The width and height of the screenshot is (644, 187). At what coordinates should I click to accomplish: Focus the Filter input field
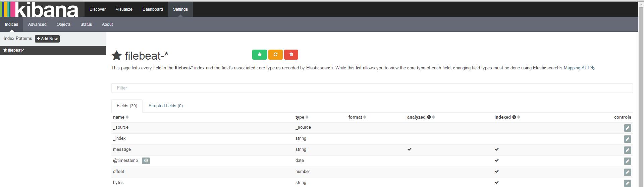tap(372, 88)
